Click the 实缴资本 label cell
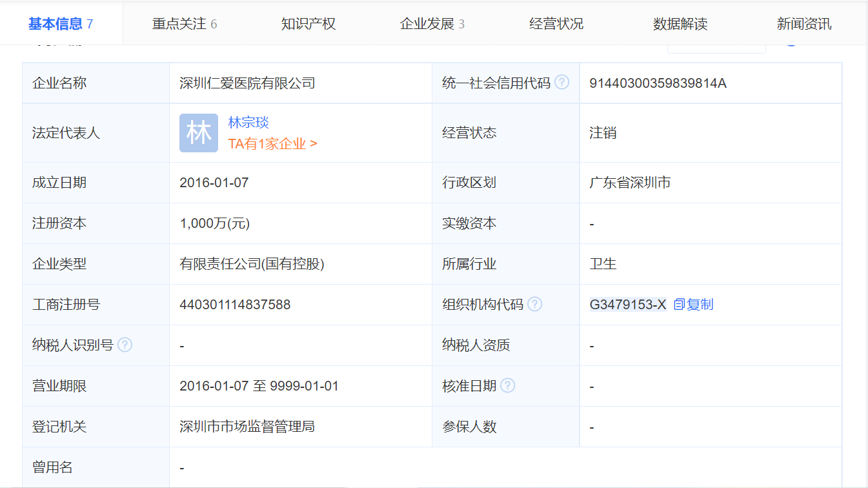The width and height of the screenshot is (868, 488). [506, 223]
